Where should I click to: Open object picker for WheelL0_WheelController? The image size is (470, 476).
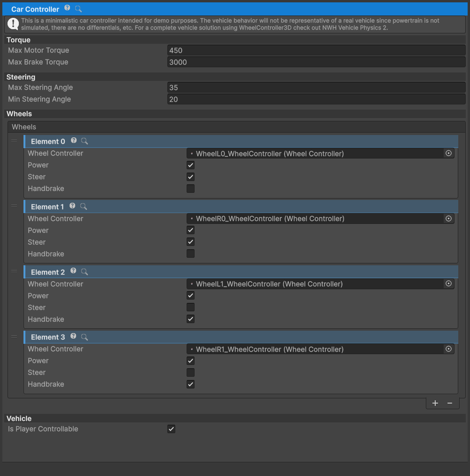pos(448,153)
